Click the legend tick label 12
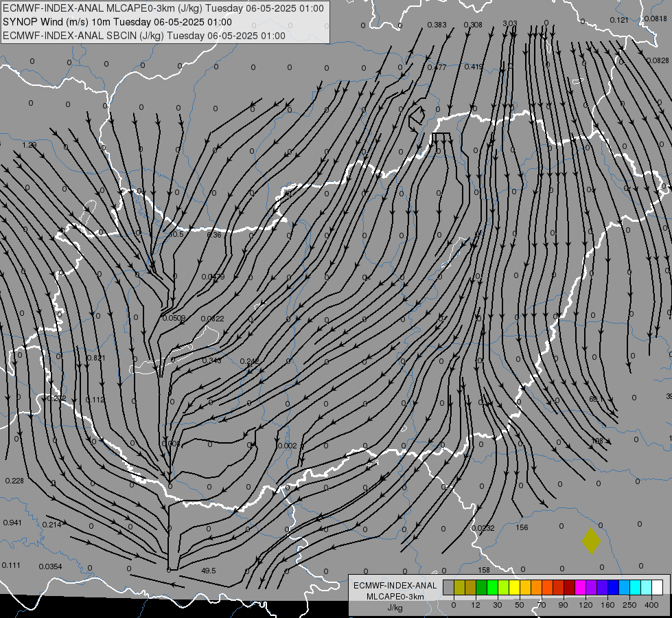 [x=475, y=605]
